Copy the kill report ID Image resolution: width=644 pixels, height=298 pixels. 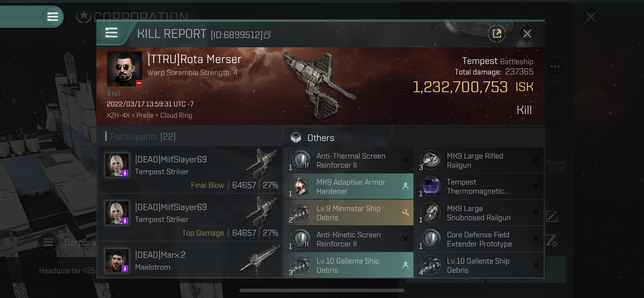click(267, 35)
